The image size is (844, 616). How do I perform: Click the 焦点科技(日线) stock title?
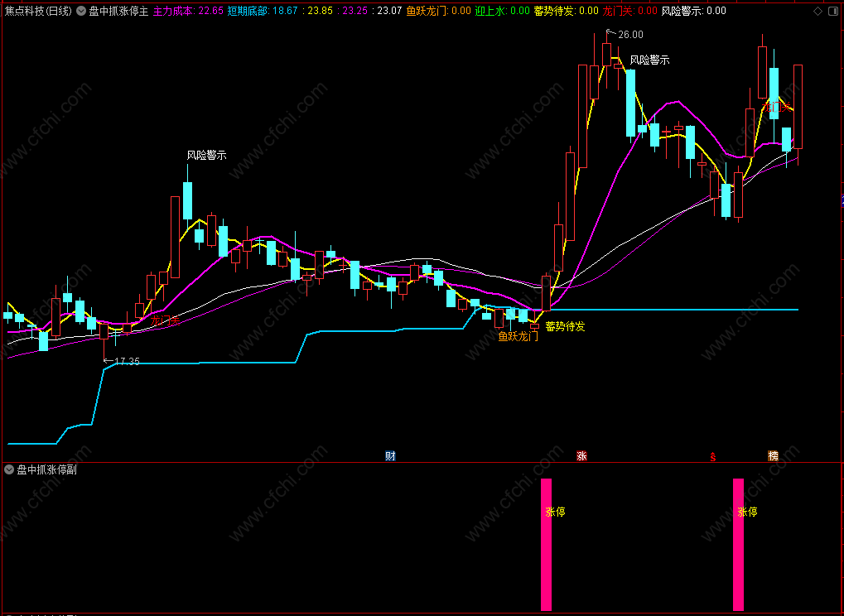point(38,11)
